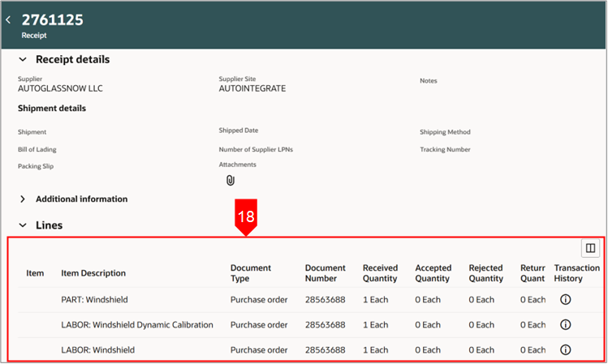This screenshot has width=608, height=364.
Task: Sort by Item Description column header
Action: pyautogui.click(x=93, y=273)
